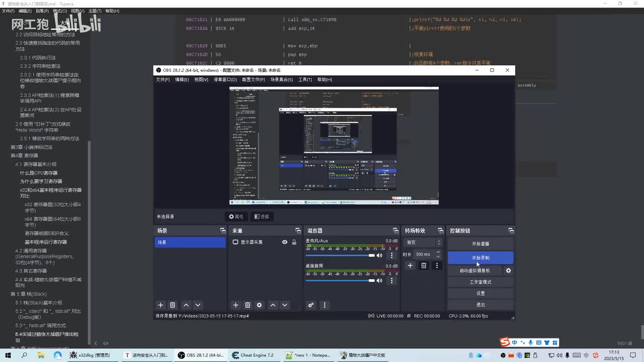Screen dimensions: 644x362
Task: Open OBS 文件 menu
Action: coord(163,79)
